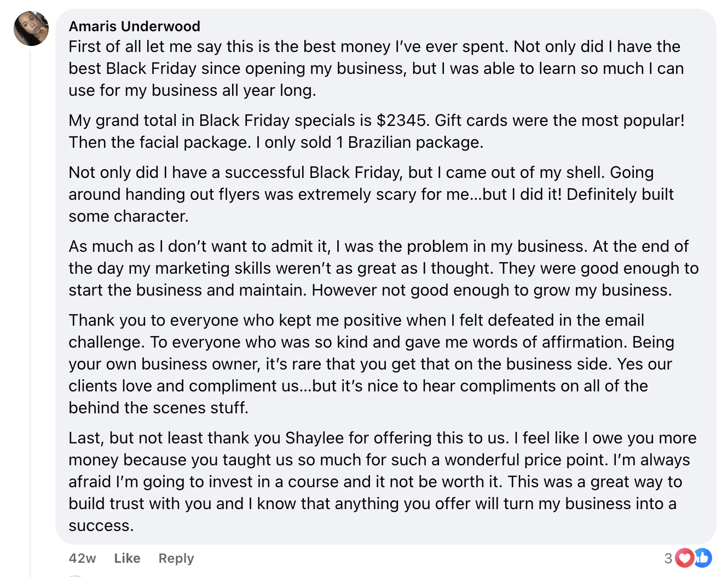The width and height of the screenshot is (728, 577).
Task: Open Amaris Underwood's profile picture
Action: click(31, 28)
